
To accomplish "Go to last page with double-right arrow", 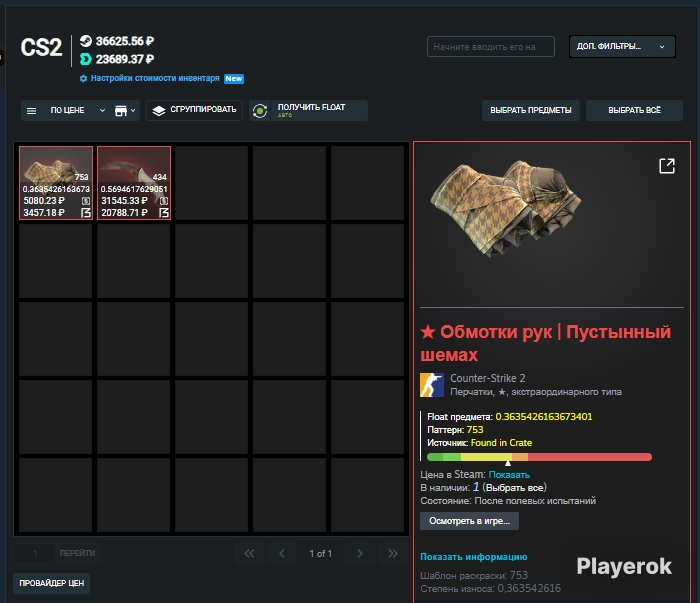I will click(x=392, y=553).
